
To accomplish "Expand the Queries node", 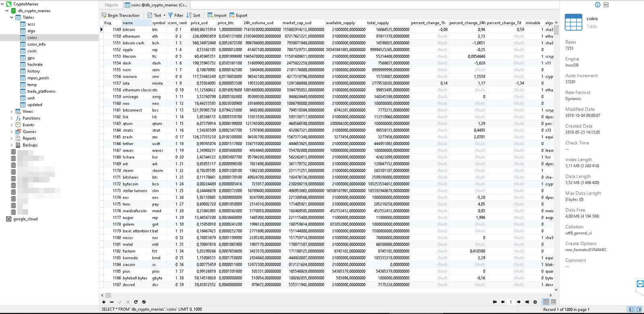I will pos(12,132).
